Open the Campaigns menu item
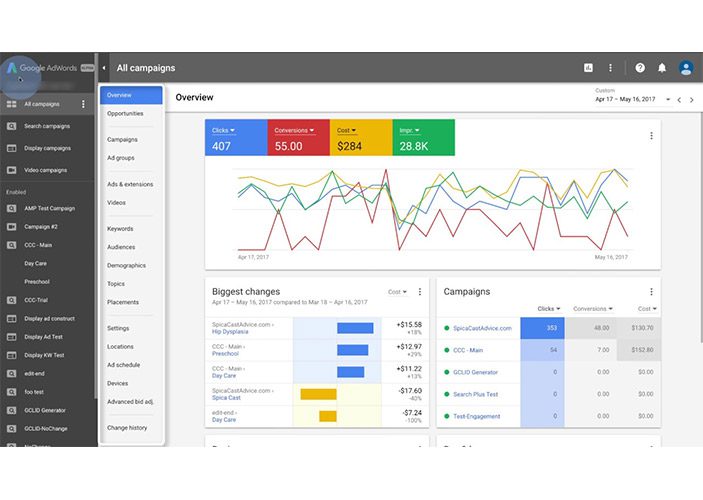 coord(122,139)
